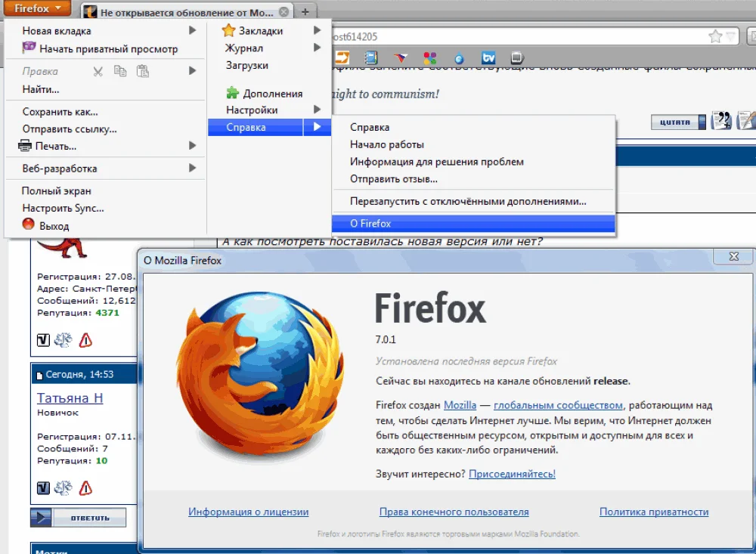Open Политика приватности link
The height and width of the screenshot is (554, 756).
point(654,512)
